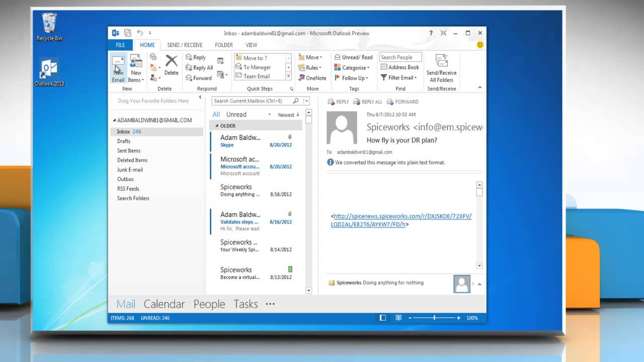Open the Filter Email dropdown
This screenshot has height=362, width=644.
pyautogui.click(x=398, y=77)
